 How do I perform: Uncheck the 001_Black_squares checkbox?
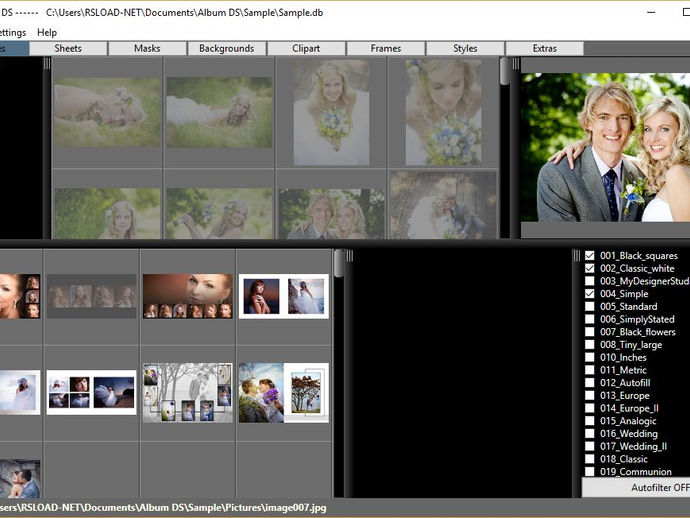click(590, 256)
